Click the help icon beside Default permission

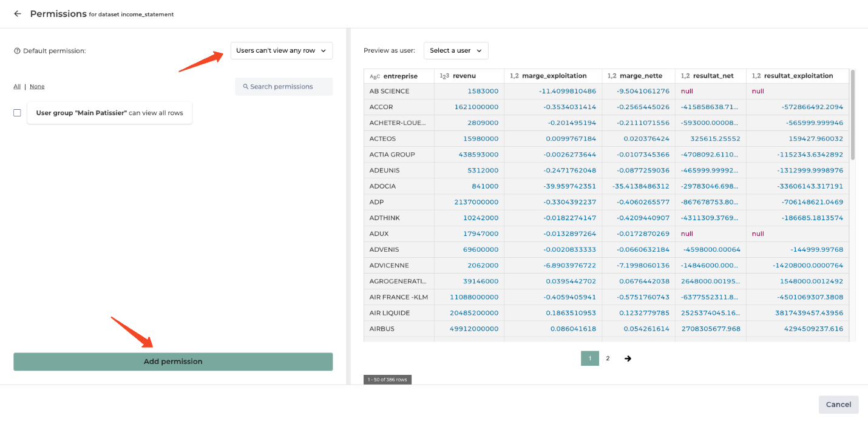click(x=17, y=51)
